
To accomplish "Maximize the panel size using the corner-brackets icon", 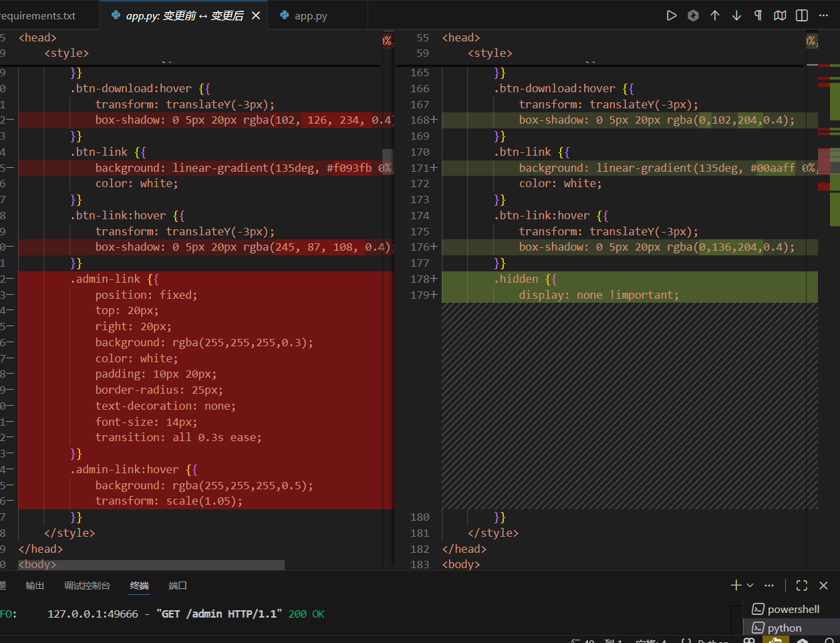I will pos(802,586).
